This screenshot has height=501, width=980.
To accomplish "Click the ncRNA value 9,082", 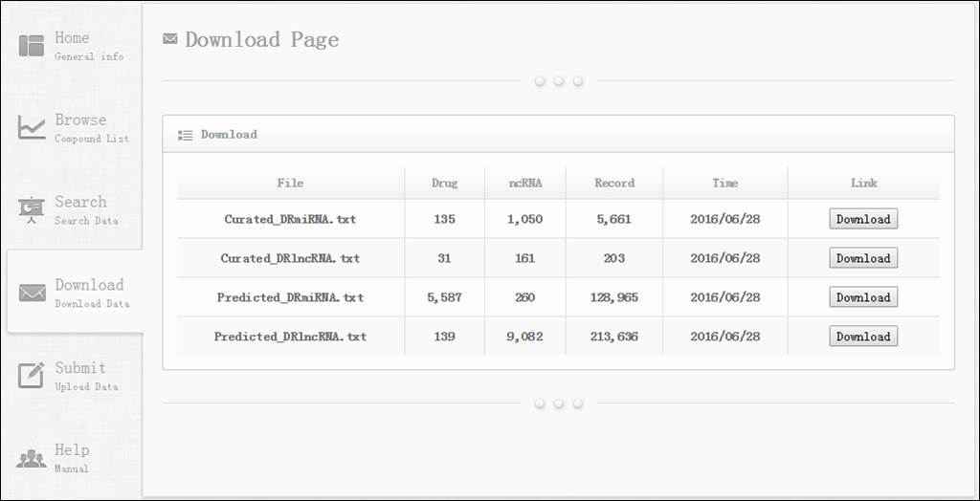I will pos(525,337).
